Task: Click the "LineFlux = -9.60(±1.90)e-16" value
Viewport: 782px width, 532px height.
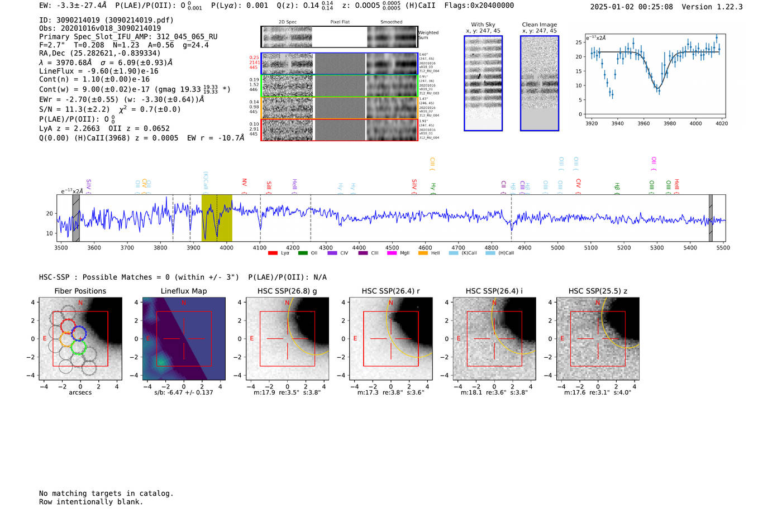Action: [x=99, y=71]
